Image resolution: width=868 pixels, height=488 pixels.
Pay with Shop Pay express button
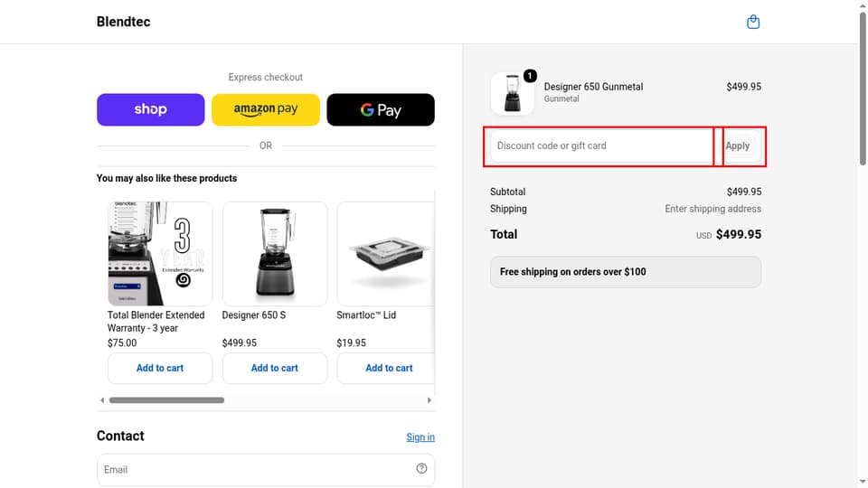[151, 109]
